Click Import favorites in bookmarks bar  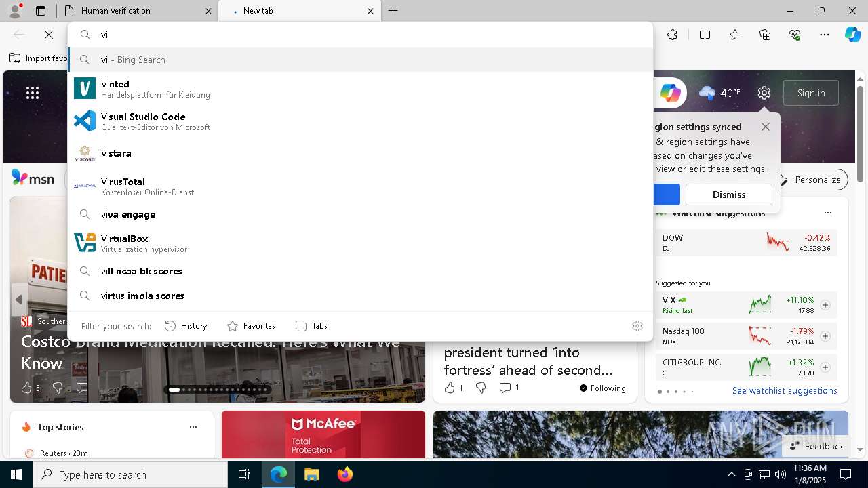pyautogui.click(x=39, y=58)
